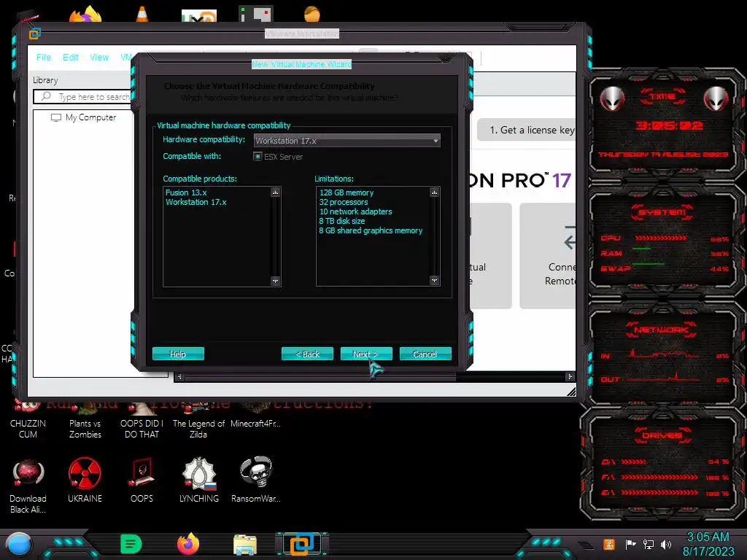This screenshot has height=560, width=747.
Task: Click the orange tray icon beside the flag
Action: click(609, 544)
